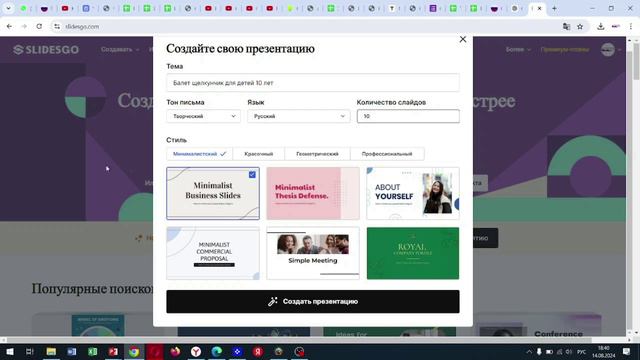Open the Создавать menu in site header
The image size is (640, 360).
(120, 49)
